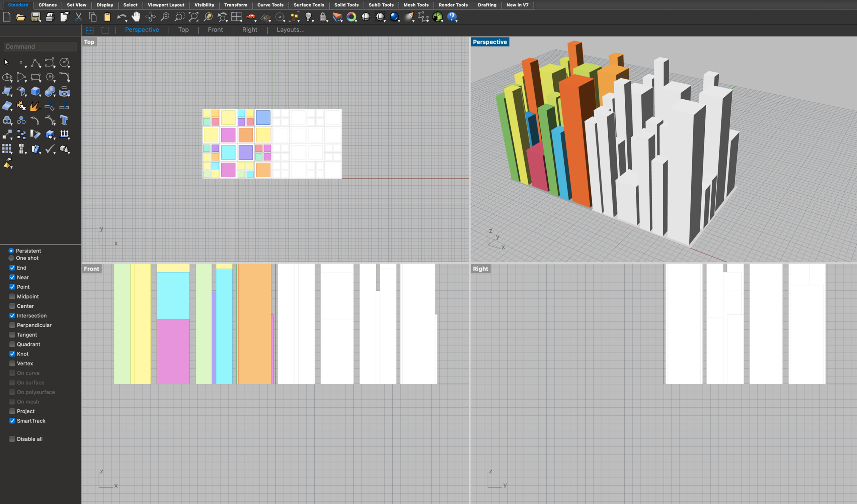This screenshot has width=857, height=504.
Task: Click the Copy icon in top toolbar
Action: pyautogui.click(x=93, y=17)
